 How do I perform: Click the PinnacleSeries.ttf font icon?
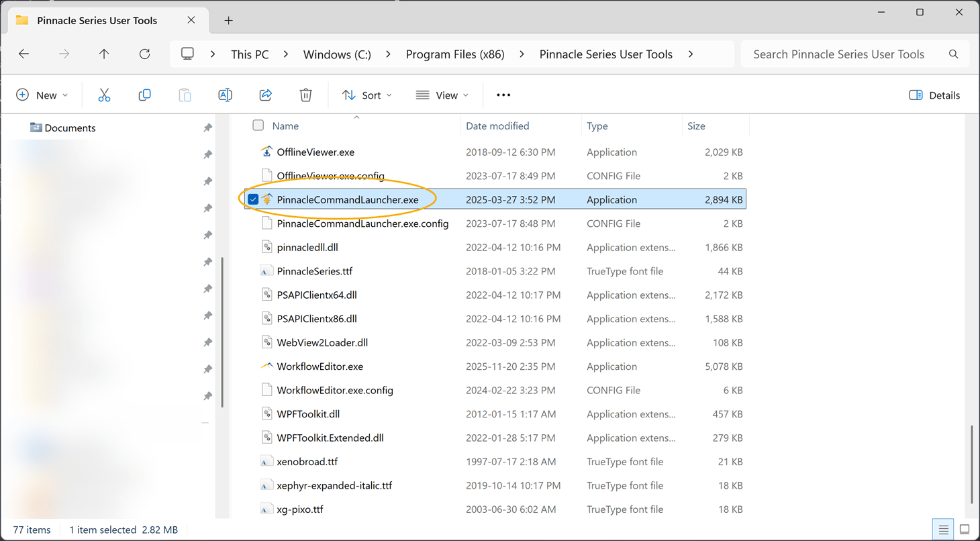266,271
